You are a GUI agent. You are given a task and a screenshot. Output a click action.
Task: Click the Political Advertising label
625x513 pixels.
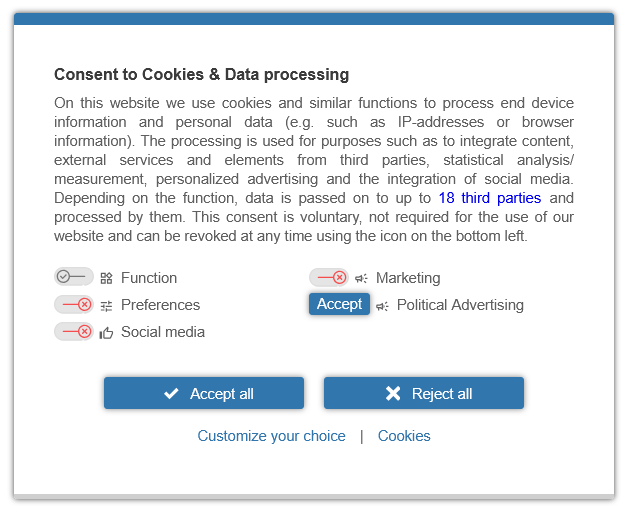tap(460, 305)
